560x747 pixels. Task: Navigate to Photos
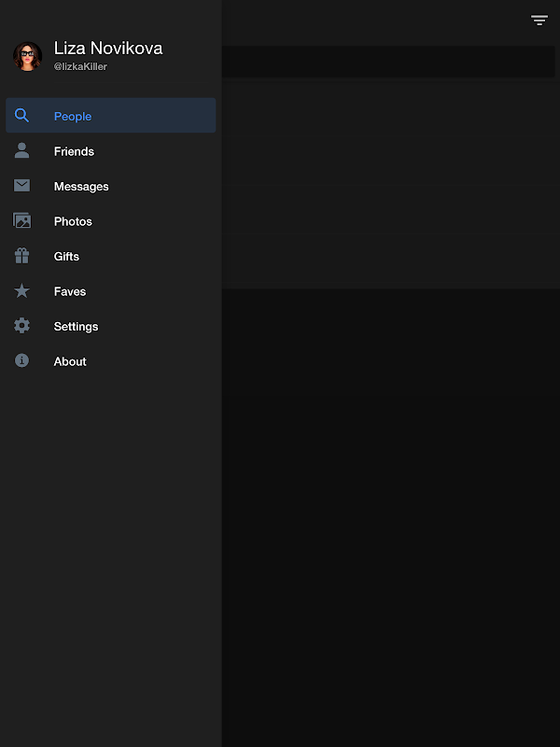point(110,221)
